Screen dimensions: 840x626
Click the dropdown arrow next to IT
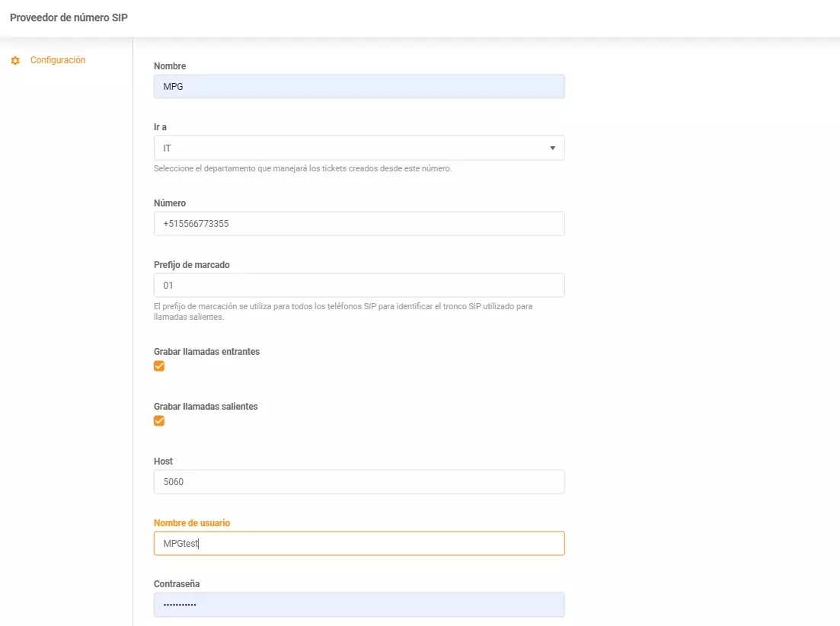click(x=554, y=147)
